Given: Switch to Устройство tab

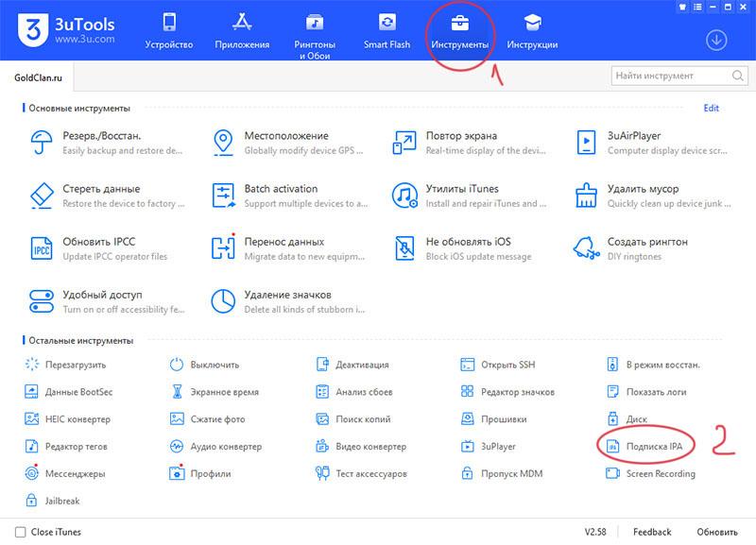Looking at the screenshot, I should (x=169, y=31).
